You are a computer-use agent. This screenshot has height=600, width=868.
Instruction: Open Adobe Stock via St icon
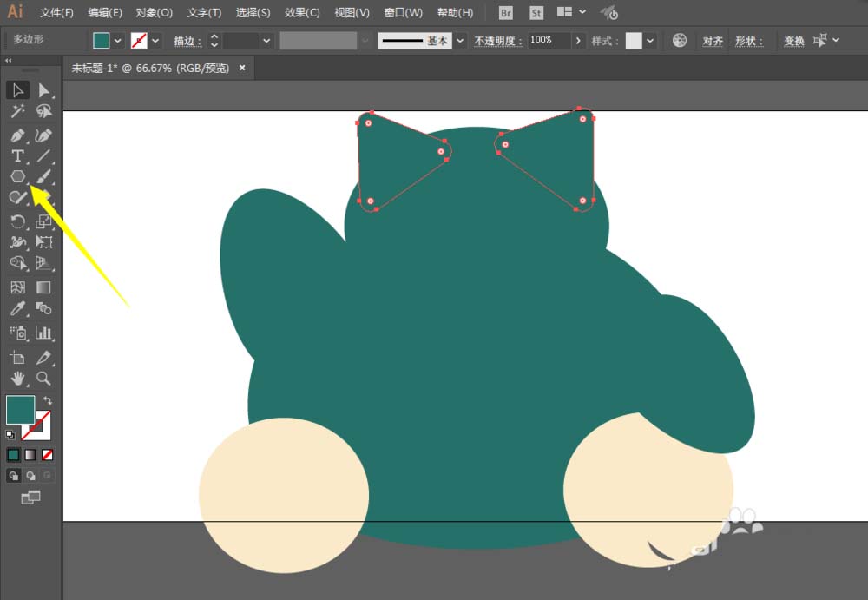point(536,13)
